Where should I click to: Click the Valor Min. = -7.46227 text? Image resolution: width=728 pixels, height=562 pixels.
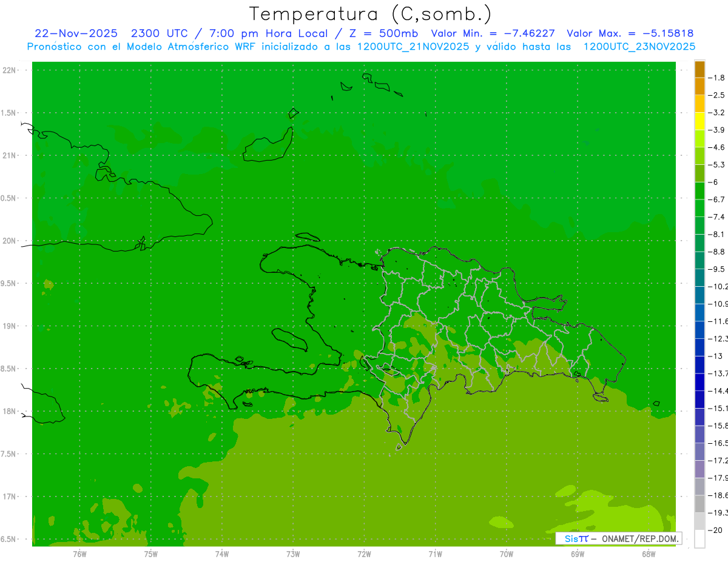(493, 33)
